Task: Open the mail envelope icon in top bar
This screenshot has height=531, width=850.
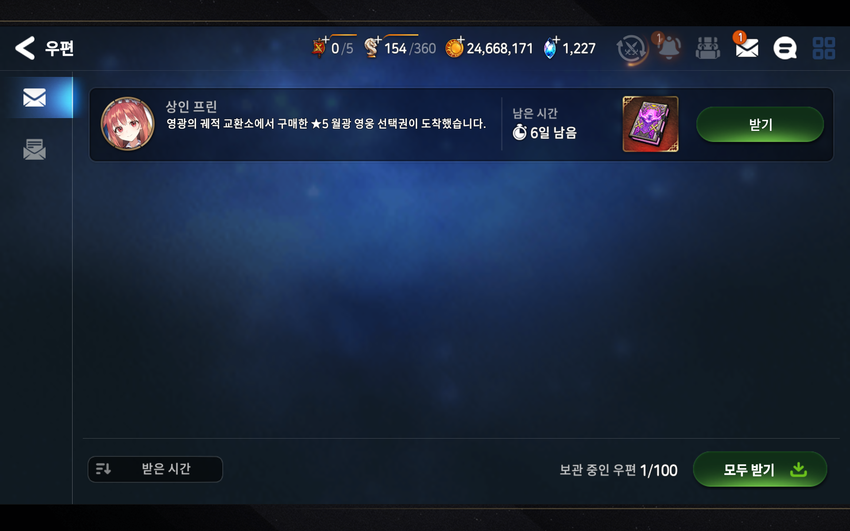Action: click(x=746, y=49)
